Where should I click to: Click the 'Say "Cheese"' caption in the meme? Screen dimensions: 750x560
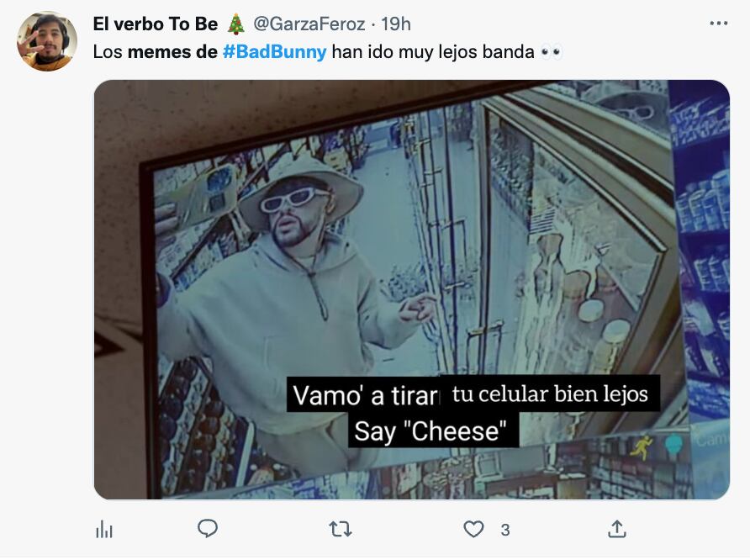pos(432,431)
